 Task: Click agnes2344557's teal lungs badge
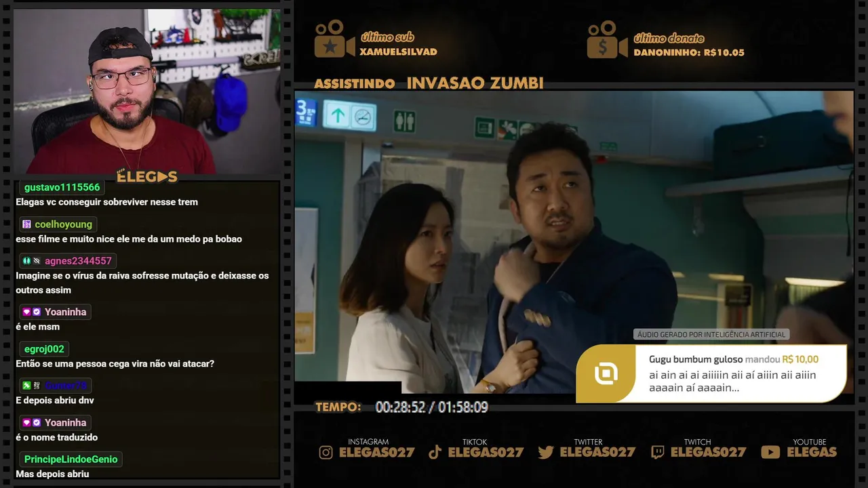[26, 261]
